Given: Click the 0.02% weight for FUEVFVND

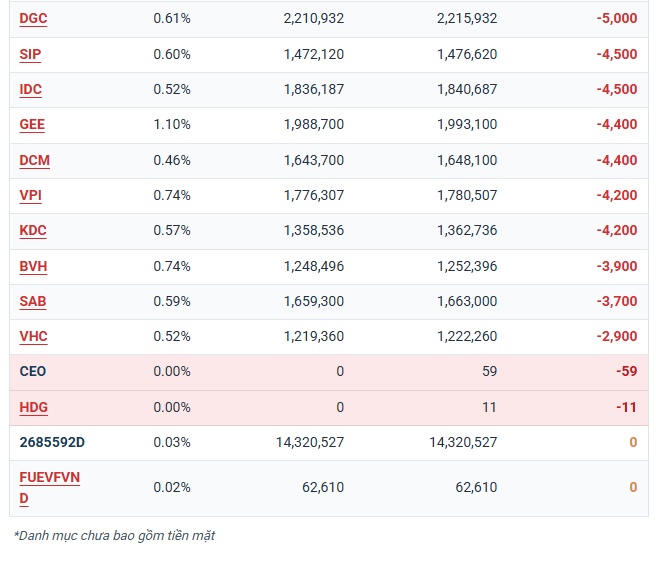Looking at the screenshot, I should coord(172,488).
